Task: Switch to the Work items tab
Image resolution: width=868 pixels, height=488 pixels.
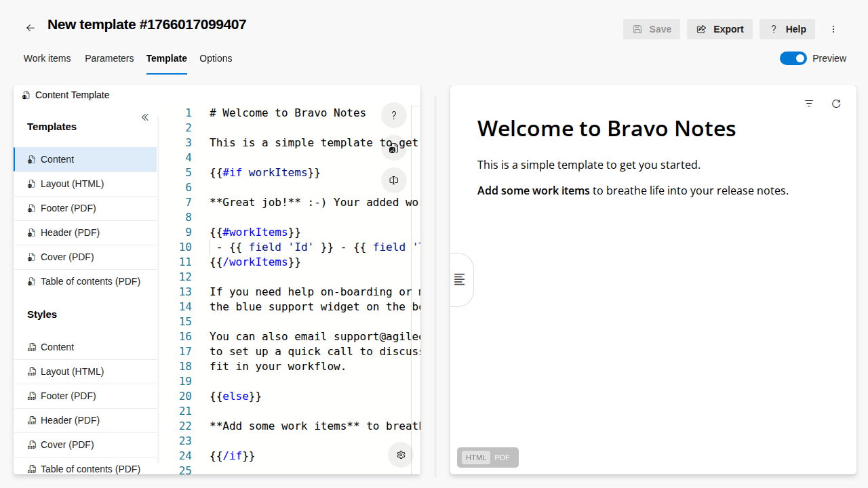Action: (47, 58)
